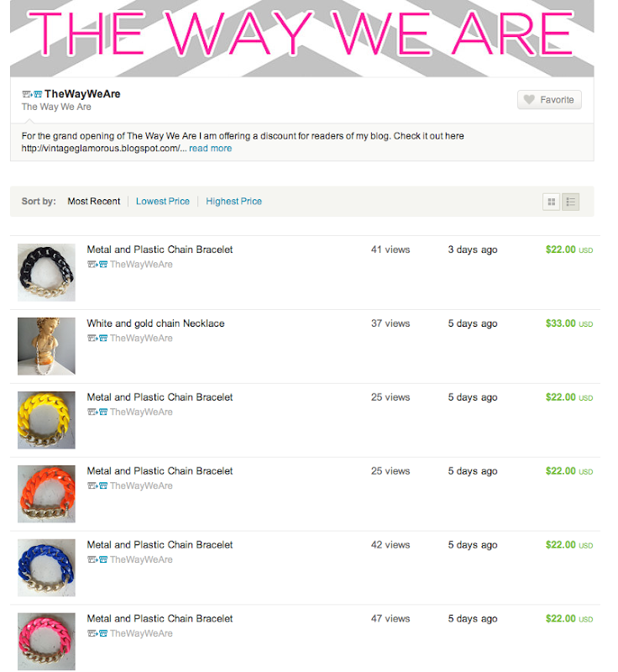The height and width of the screenshot is (672, 618).
Task: Open pink chain bracelet thumbnail
Action: [46, 641]
